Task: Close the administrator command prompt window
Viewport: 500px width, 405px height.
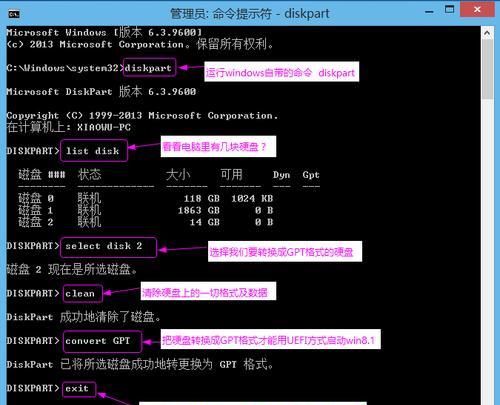Action: [477, 9]
